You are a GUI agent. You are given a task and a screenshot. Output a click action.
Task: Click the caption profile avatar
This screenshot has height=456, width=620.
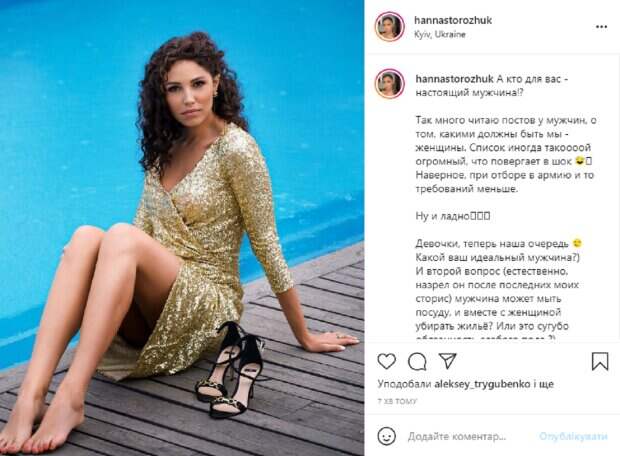point(389,83)
